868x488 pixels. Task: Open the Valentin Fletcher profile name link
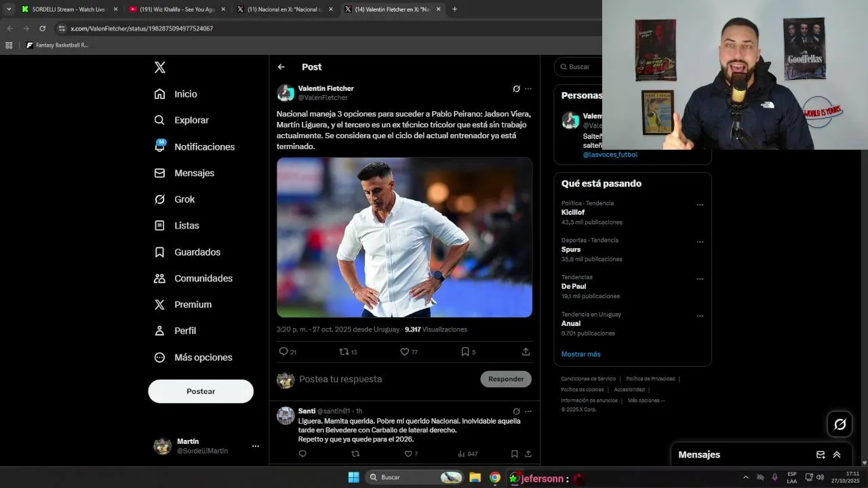pyautogui.click(x=325, y=88)
